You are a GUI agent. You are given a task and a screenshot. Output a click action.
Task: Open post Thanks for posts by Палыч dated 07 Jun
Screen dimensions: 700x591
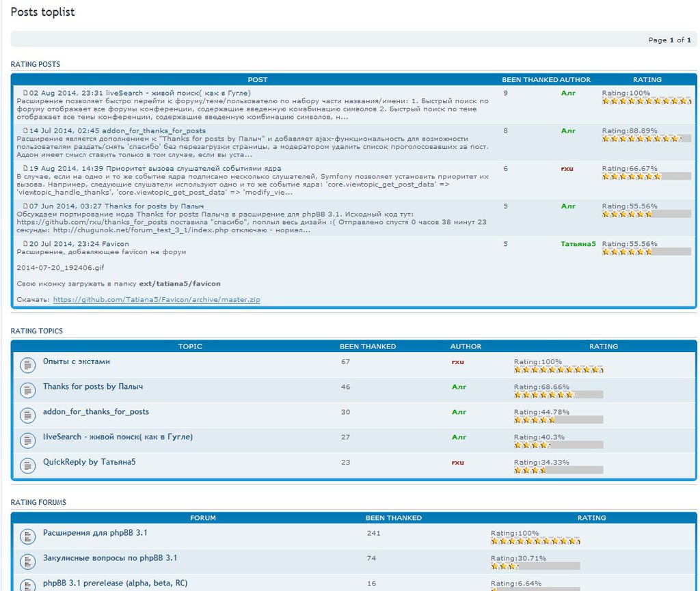tap(154, 206)
